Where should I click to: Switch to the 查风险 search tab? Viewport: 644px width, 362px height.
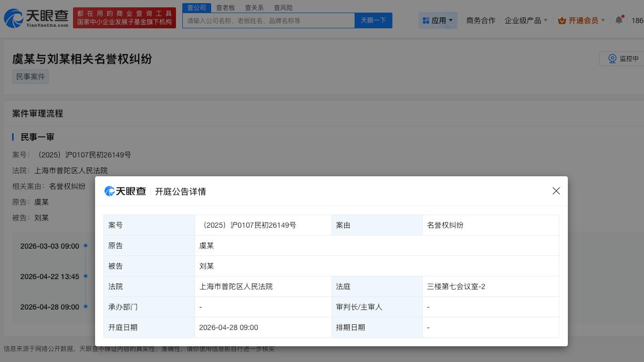coord(283,7)
